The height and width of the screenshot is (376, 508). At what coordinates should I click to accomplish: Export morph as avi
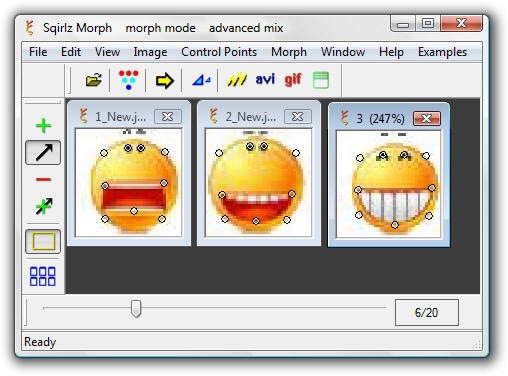click(x=265, y=79)
